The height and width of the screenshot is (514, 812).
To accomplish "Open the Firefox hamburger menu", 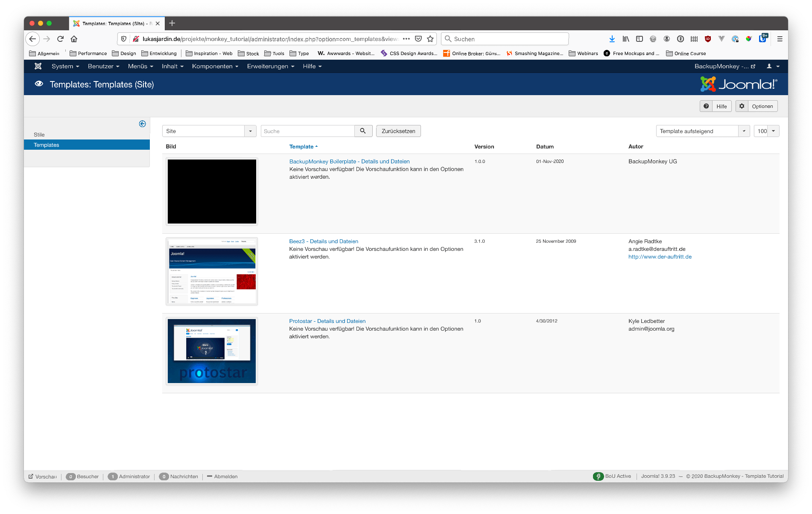I will point(780,39).
